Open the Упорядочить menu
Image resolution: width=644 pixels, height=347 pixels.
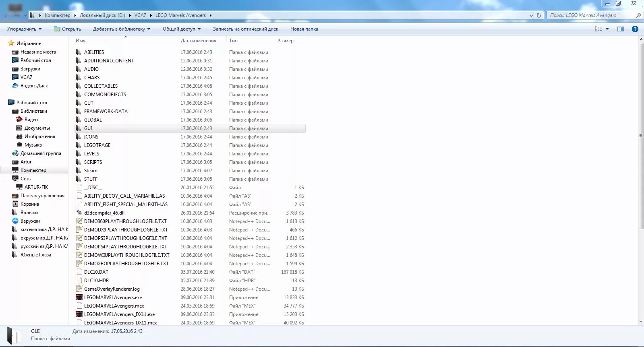coord(24,29)
